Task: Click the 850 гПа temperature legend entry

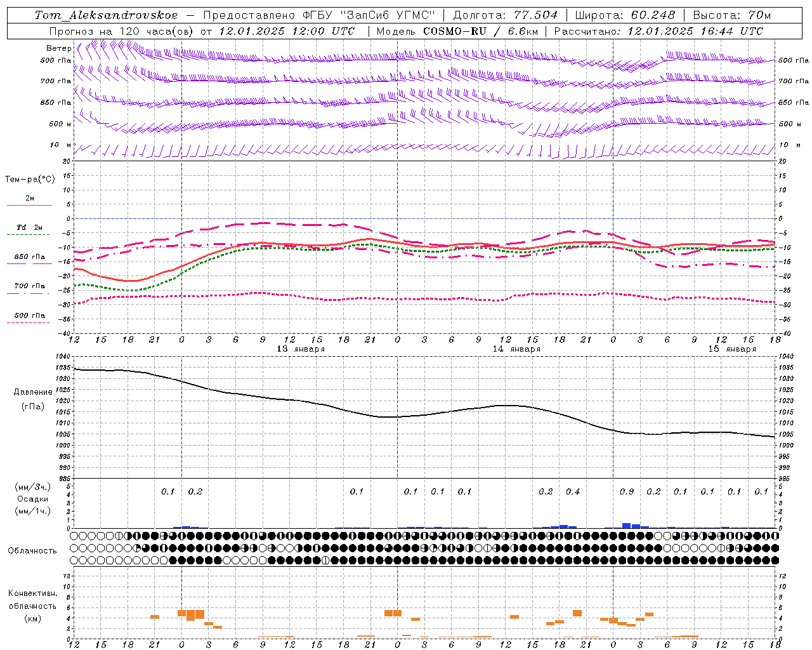Action: point(30,257)
